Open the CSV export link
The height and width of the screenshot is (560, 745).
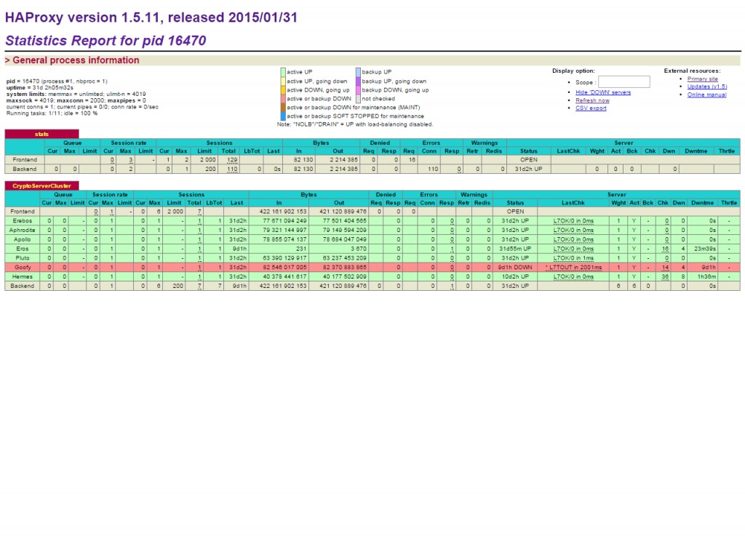pos(591,108)
